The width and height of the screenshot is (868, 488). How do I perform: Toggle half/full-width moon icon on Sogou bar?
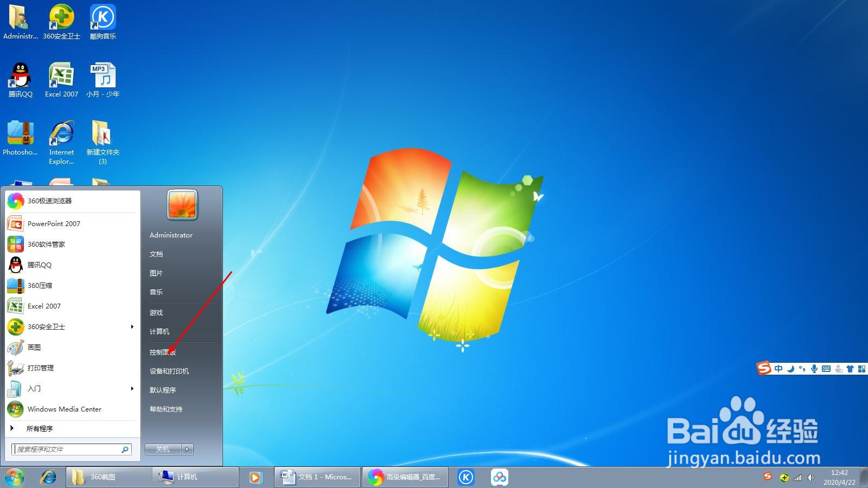click(x=791, y=369)
